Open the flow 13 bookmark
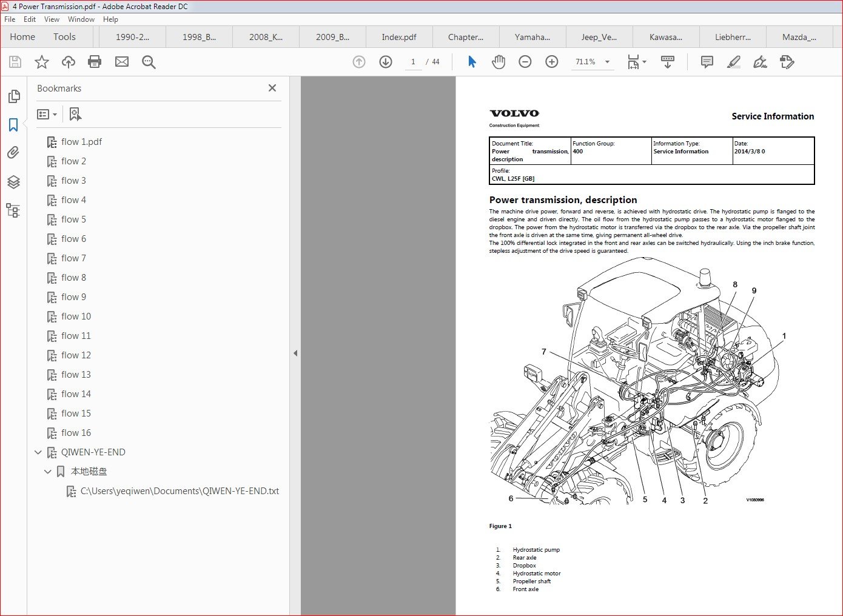Screen dimensions: 843x616 [76, 375]
